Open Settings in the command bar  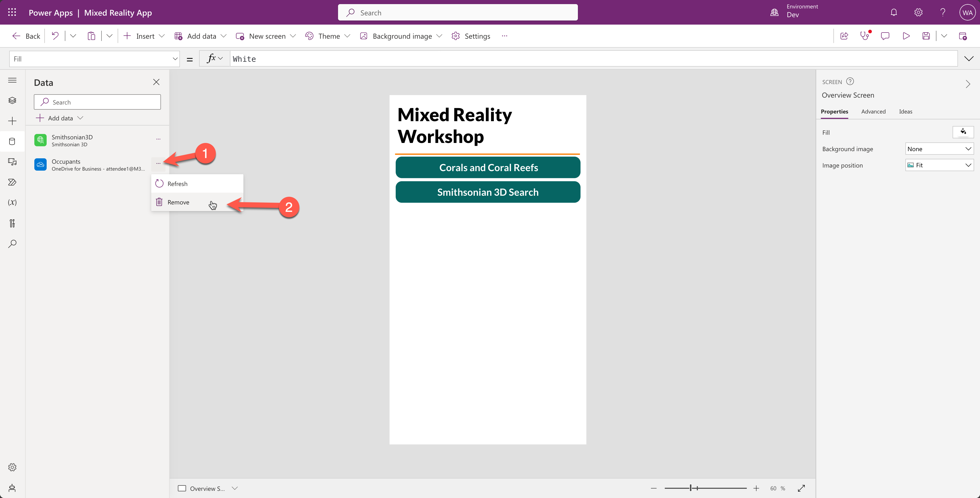pos(471,36)
